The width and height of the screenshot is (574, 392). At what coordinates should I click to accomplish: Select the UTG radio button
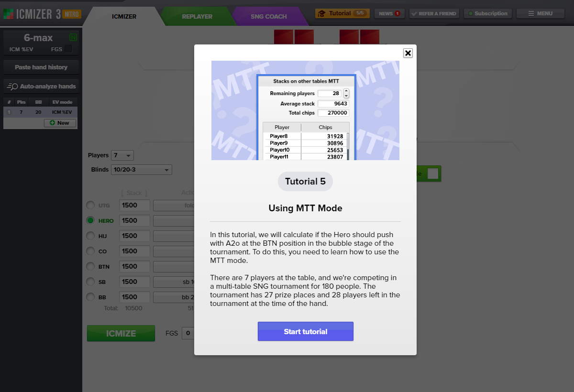[x=90, y=205]
